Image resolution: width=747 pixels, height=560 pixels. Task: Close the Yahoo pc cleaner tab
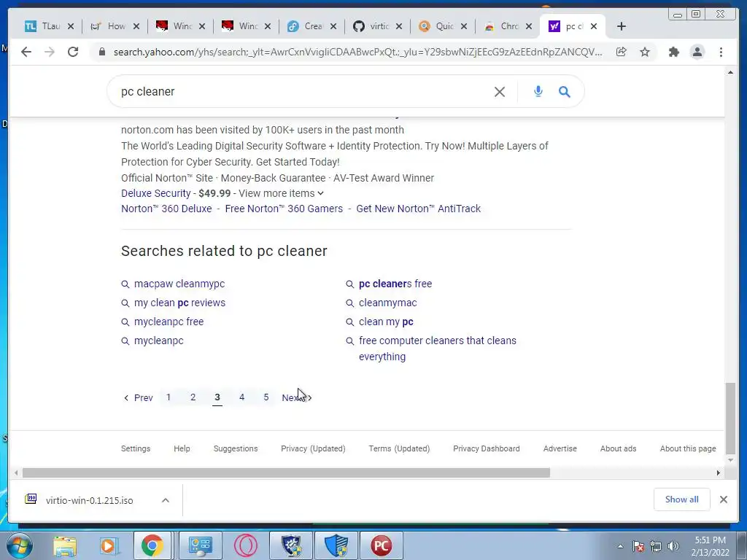594,26
